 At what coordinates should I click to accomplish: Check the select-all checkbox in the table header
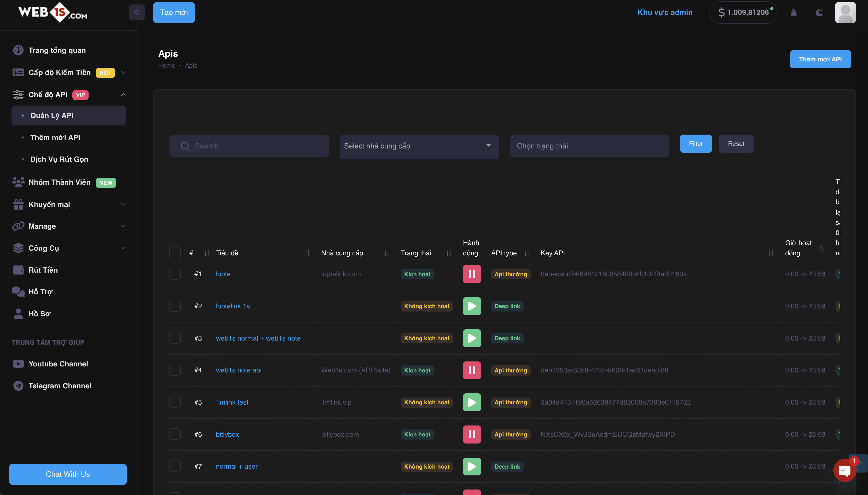pos(175,253)
